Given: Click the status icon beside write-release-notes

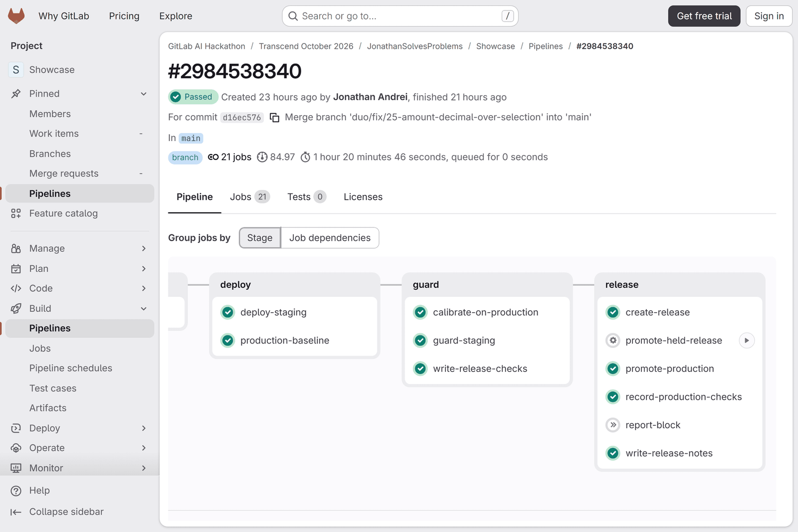Looking at the screenshot, I should coord(613,453).
